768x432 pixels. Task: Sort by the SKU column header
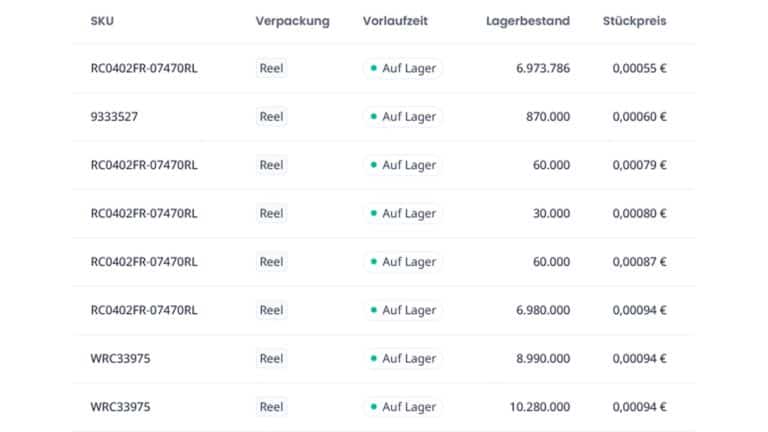click(x=102, y=21)
